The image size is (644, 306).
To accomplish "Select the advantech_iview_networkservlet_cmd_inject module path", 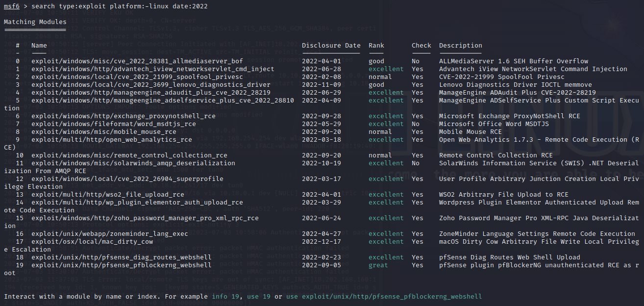I will 153,69.
